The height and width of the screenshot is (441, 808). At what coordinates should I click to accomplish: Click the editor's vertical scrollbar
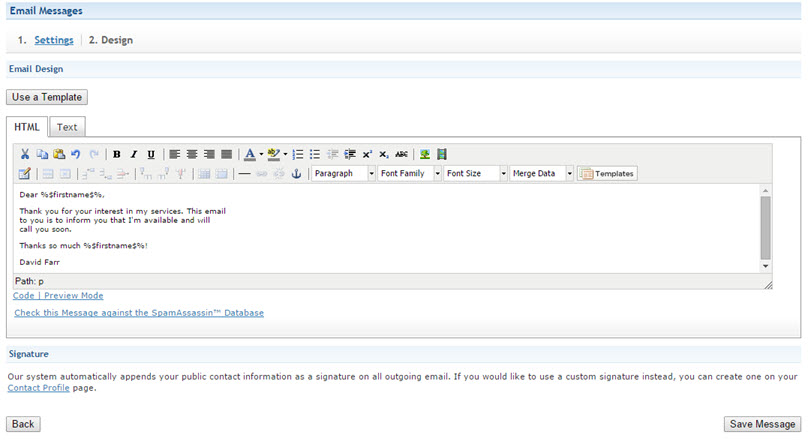(x=766, y=227)
